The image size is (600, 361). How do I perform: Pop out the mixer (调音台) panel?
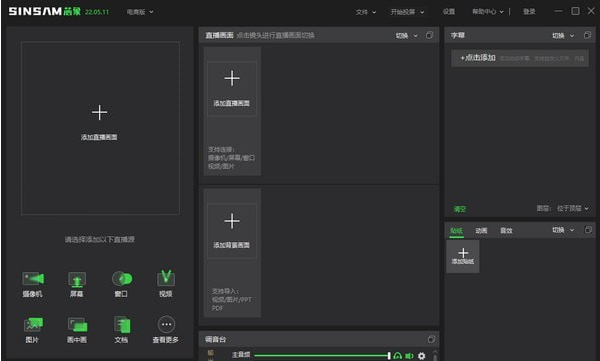coord(431,339)
